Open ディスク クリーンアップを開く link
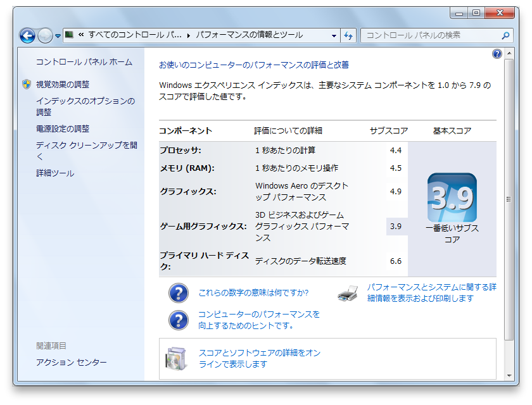This screenshot has width=532, height=405. click(87, 151)
